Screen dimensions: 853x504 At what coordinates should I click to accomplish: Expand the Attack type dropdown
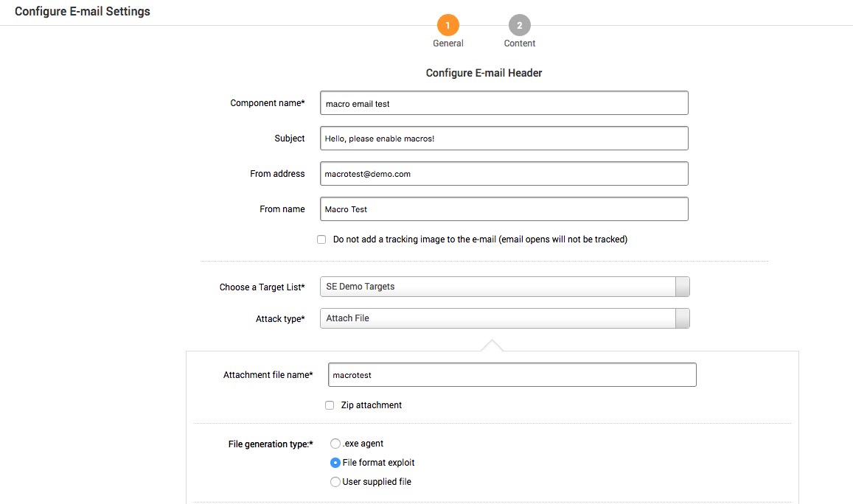point(498,318)
